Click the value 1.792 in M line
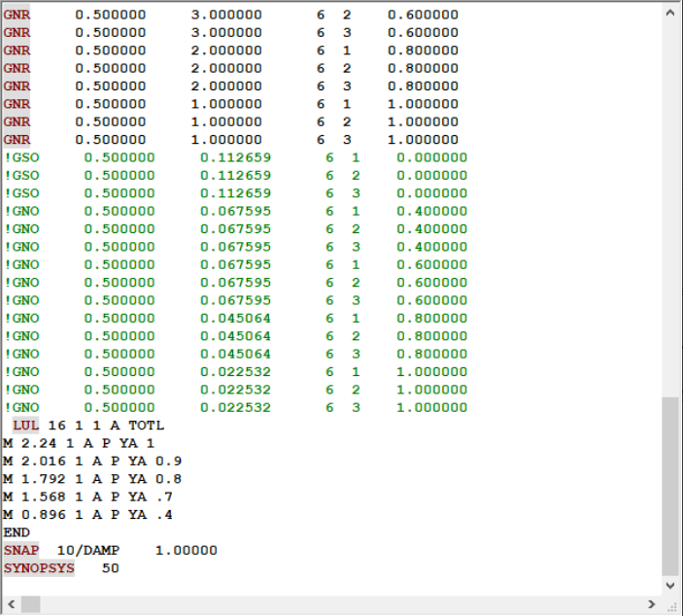 (44, 479)
